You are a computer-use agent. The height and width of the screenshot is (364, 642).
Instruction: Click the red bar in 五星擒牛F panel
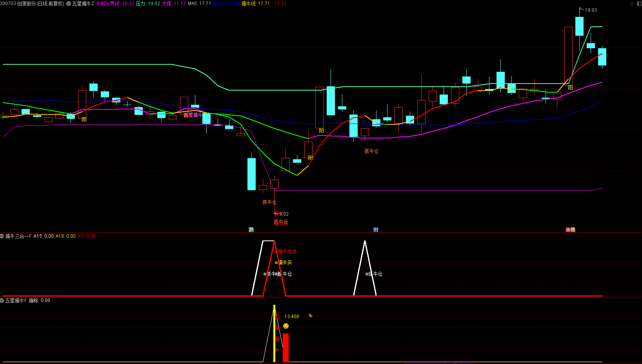(x=286, y=348)
